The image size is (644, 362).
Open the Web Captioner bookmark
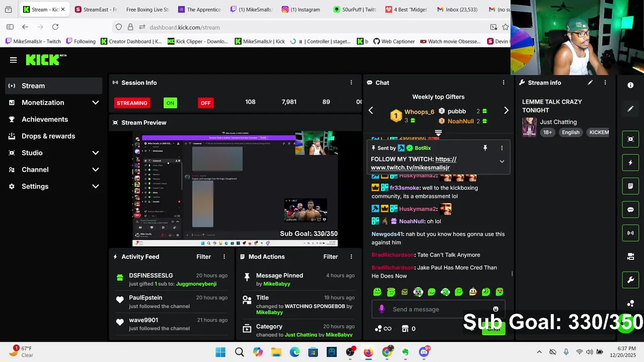coord(394,41)
